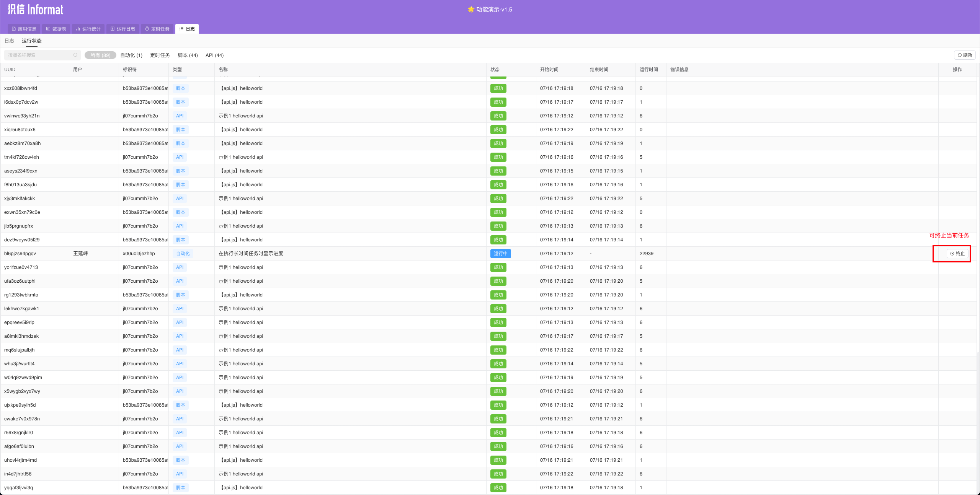
Task: Filter by API (44)
Action: tap(214, 55)
